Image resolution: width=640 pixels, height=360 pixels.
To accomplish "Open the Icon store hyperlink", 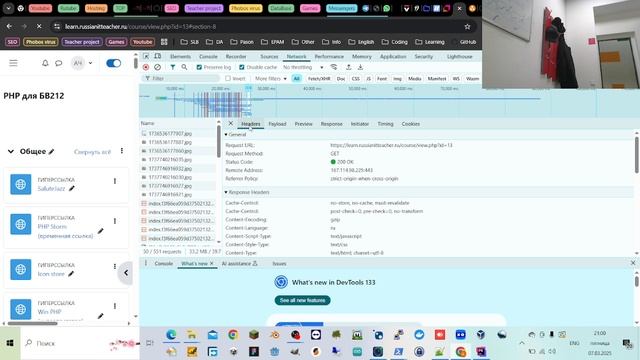I will [51, 274].
